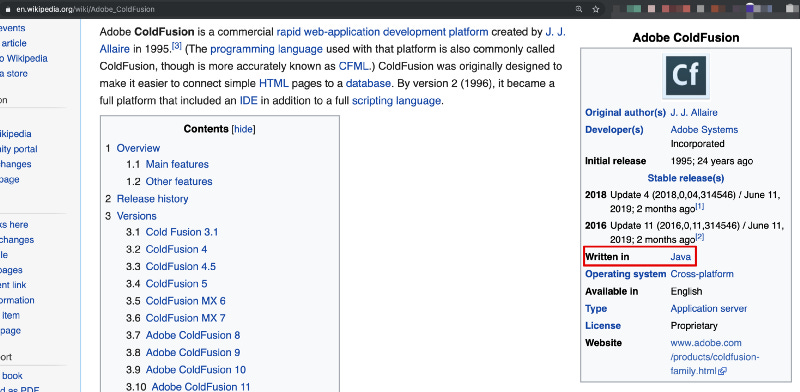Jump to ColdFusion 4 section
Image resolution: width=800 pixels, height=392 pixels.
177,250
